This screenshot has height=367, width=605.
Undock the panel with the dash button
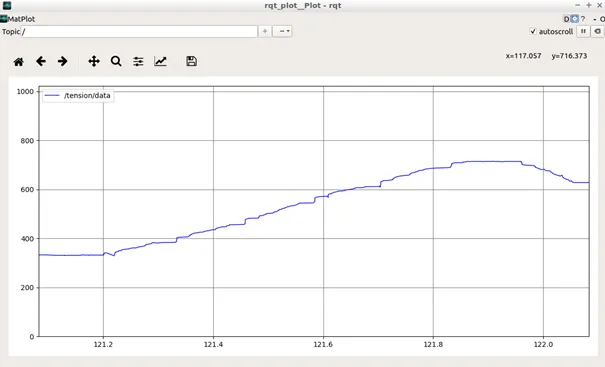595,19
